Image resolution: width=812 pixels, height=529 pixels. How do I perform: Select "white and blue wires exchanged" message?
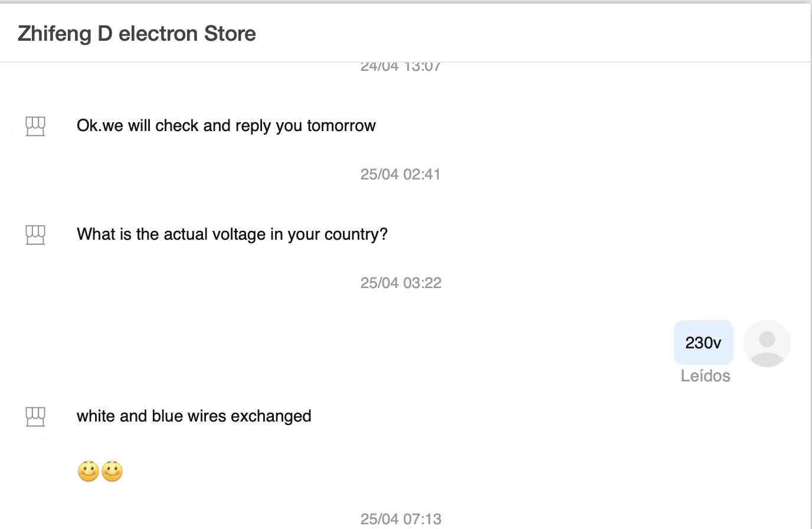(x=194, y=416)
